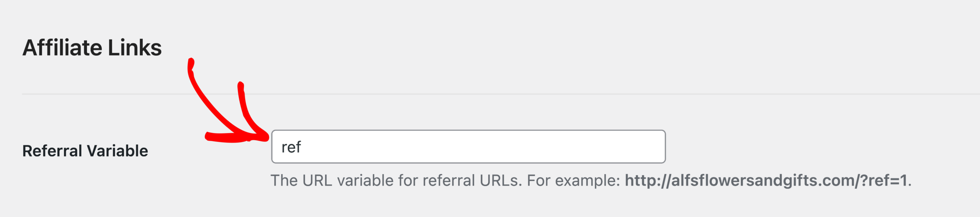Click the word "Links" in the heading

135,48
